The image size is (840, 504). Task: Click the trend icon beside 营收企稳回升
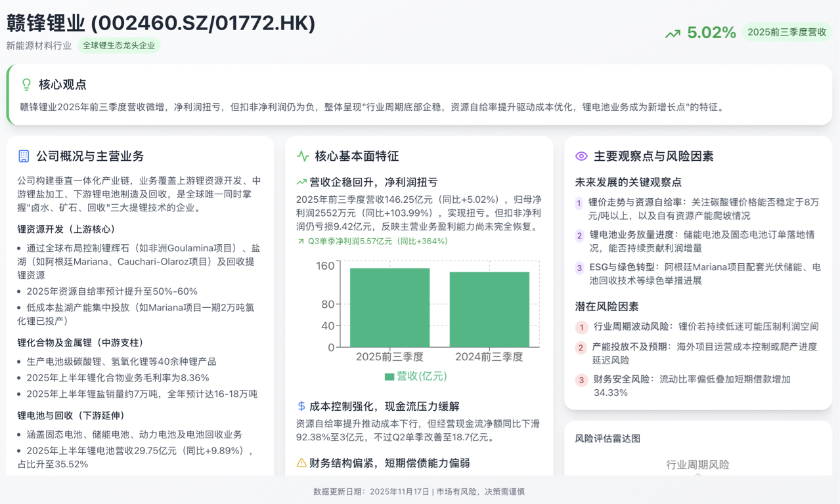click(x=301, y=182)
